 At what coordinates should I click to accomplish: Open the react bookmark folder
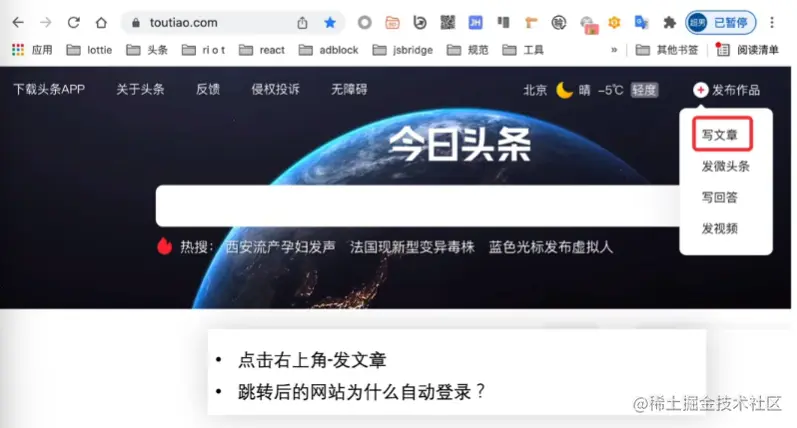click(262, 50)
